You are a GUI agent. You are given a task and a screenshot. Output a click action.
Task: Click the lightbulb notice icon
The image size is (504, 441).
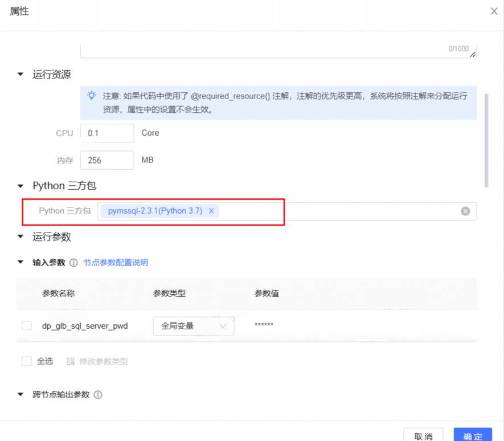[x=92, y=96]
